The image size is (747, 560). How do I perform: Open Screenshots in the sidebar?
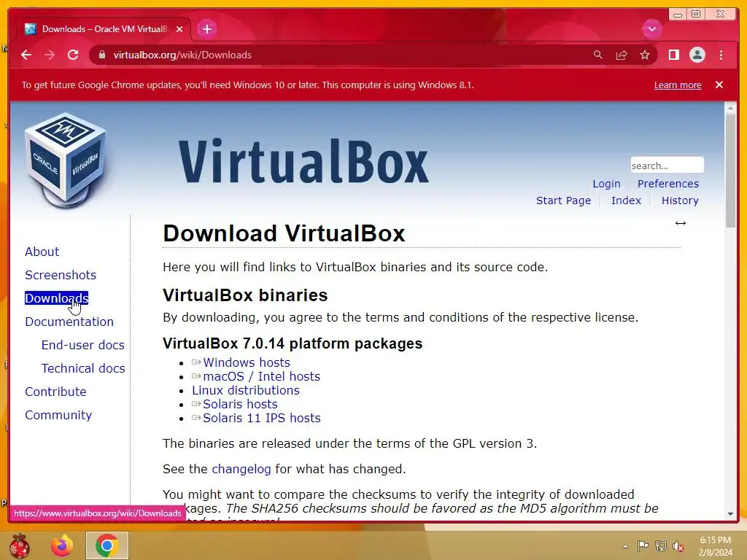click(x=61, y=275)
